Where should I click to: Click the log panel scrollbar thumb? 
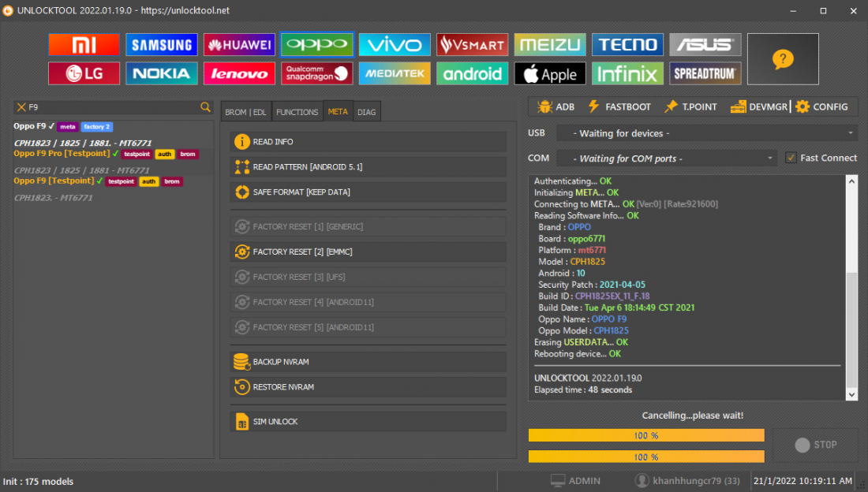(x=851, y=330)
